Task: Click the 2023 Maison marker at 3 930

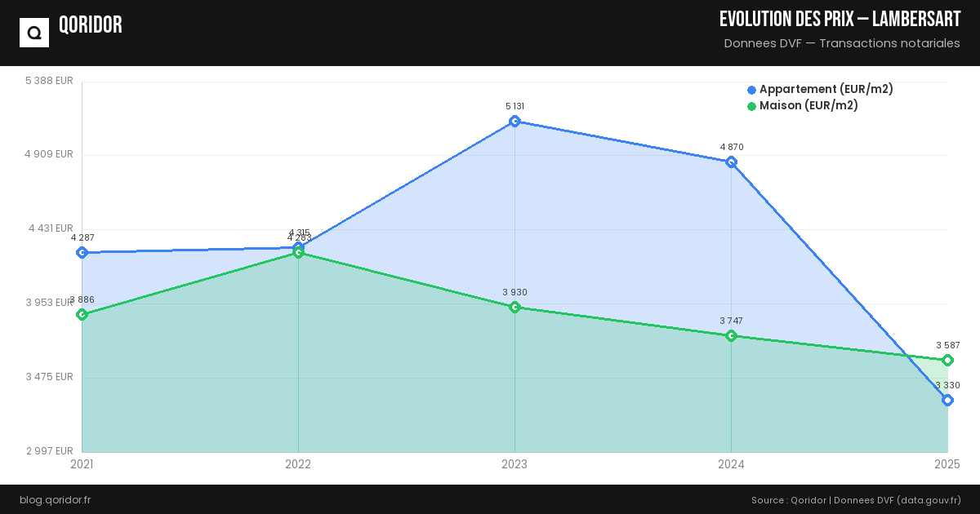Action: click(514, 308)
